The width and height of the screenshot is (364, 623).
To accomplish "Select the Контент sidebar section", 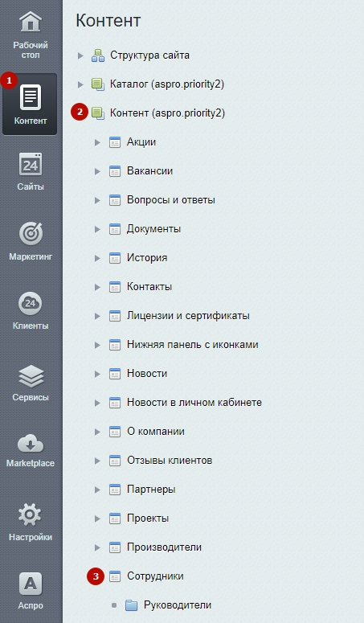I will [x=30, y=104].
